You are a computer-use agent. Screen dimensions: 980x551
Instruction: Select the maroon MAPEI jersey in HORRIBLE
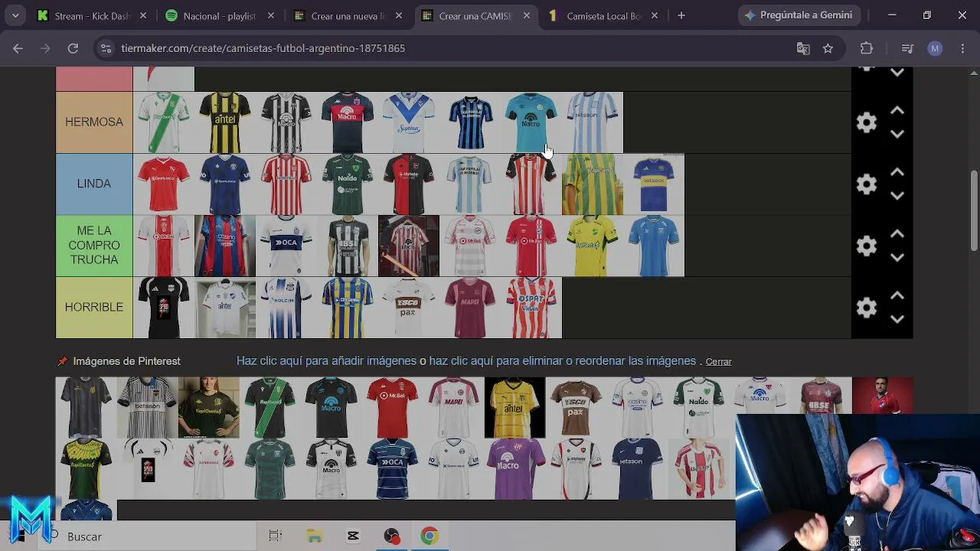[x=470, y=308]
